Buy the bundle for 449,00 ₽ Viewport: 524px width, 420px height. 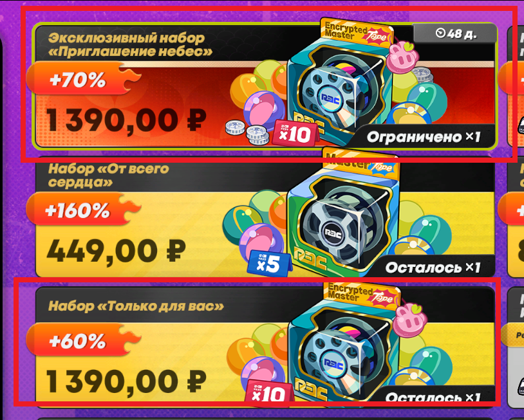[x=116, y=251]
